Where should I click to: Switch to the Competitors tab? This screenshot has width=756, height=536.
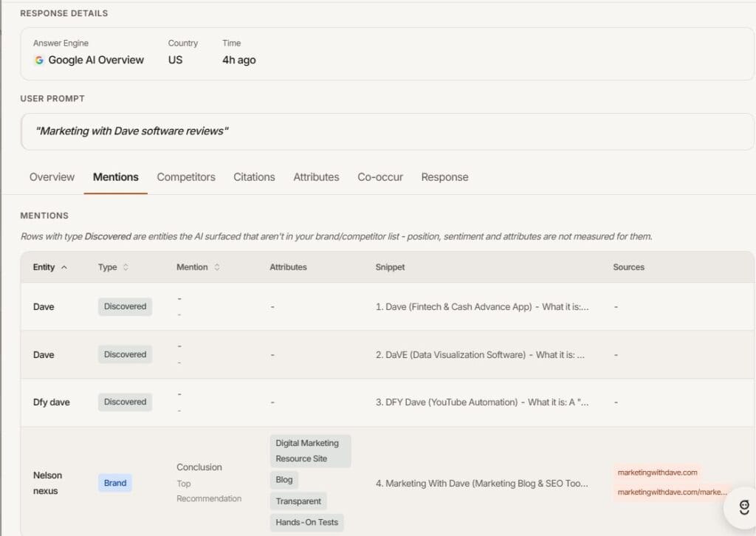pyautogui.click(x=186, y=177)
